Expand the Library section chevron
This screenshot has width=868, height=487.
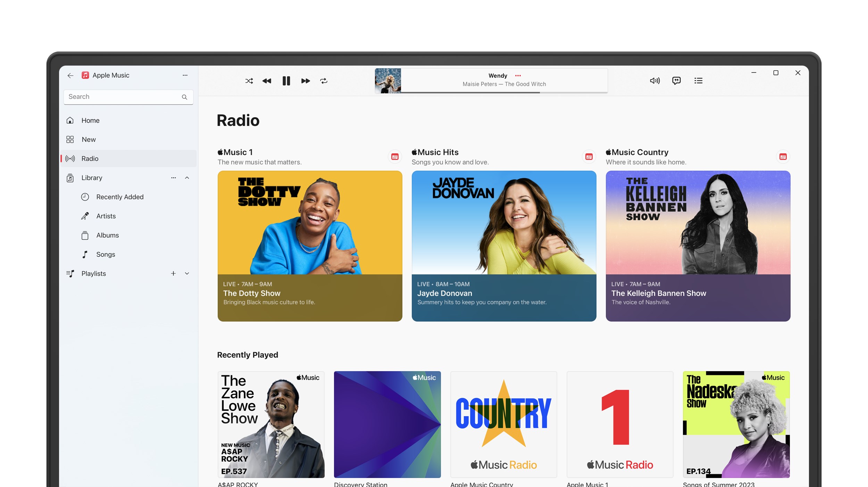pyautogui.click(x=186, y=177)
